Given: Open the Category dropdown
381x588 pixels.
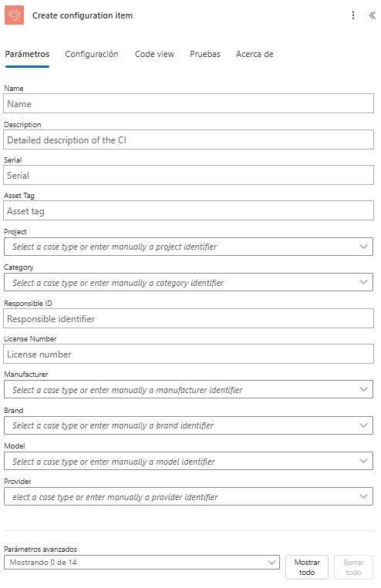Looking at the screenshot, I should 188,282.
